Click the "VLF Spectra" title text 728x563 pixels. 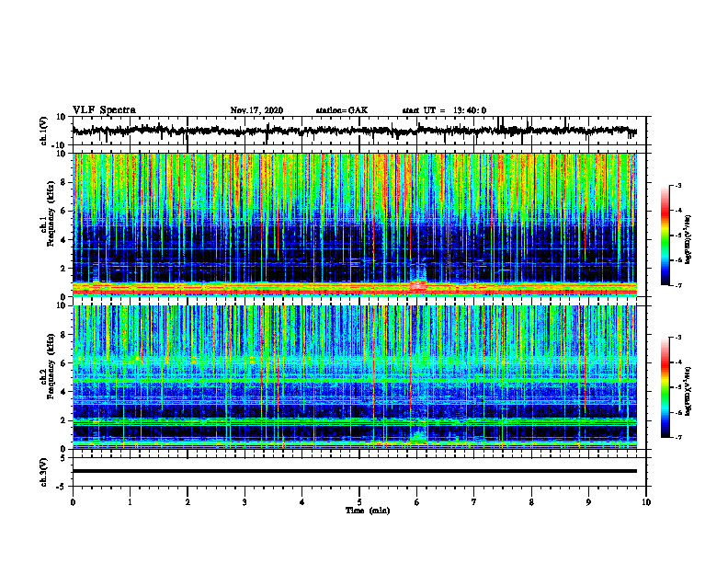104,110
